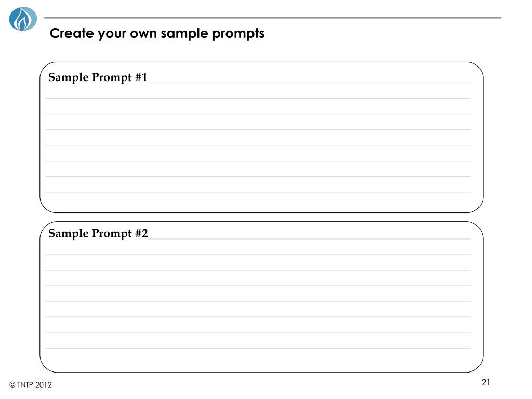
Task: Click the last blank line in Prompt #2 box
Action: click(x=258, y=348)
